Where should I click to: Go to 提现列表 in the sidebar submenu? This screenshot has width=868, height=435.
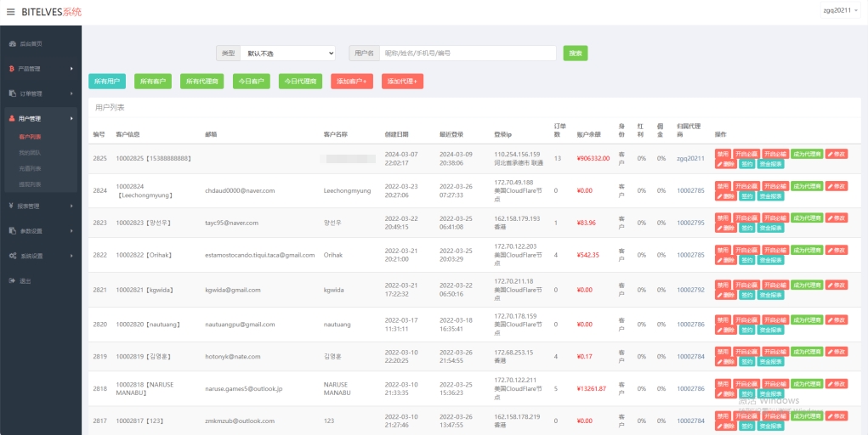coord(30,184)
